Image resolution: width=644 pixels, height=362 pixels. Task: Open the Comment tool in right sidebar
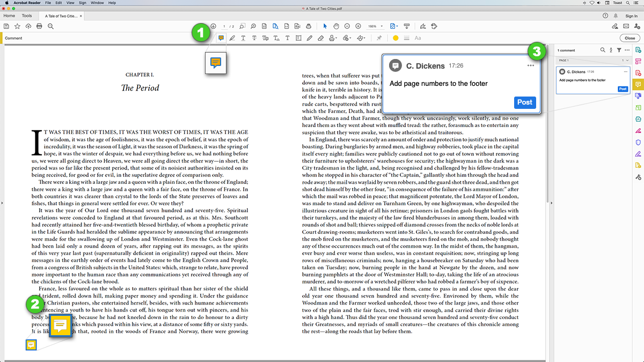[x=638, y=84]
